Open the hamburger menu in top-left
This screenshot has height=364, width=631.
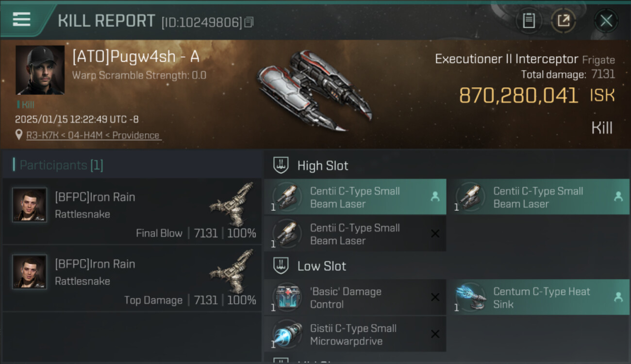click(21, 19)
